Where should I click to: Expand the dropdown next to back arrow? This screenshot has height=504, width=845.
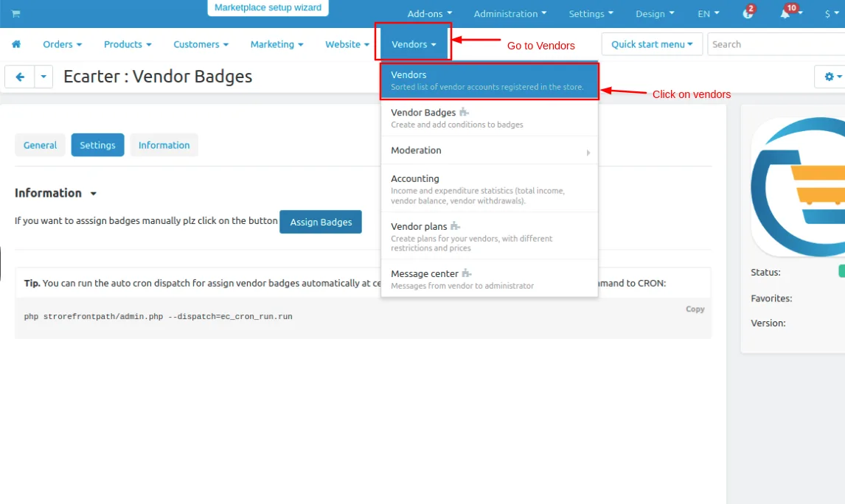click(x=44, y=77)
